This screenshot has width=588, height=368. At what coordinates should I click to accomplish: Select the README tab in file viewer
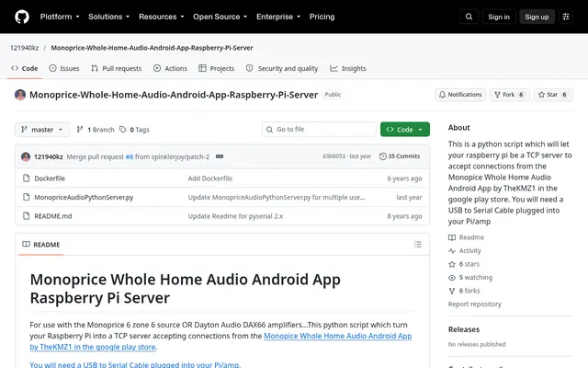click(40, 245)
